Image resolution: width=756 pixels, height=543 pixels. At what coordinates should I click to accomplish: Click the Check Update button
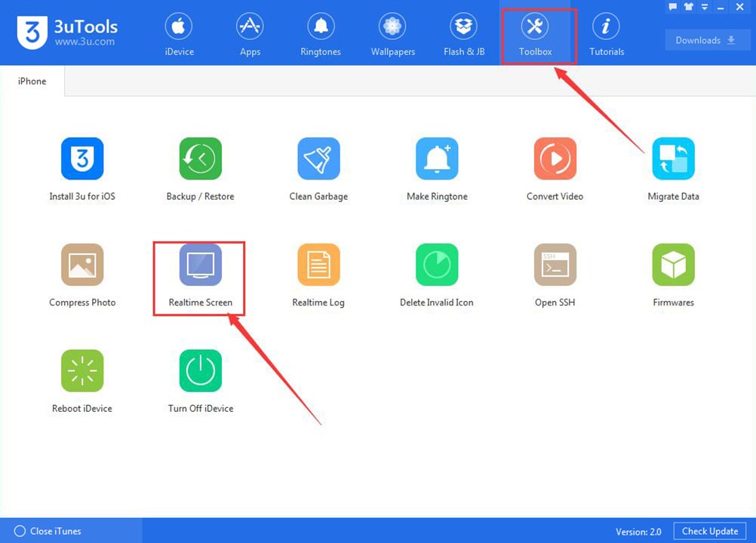710,531
